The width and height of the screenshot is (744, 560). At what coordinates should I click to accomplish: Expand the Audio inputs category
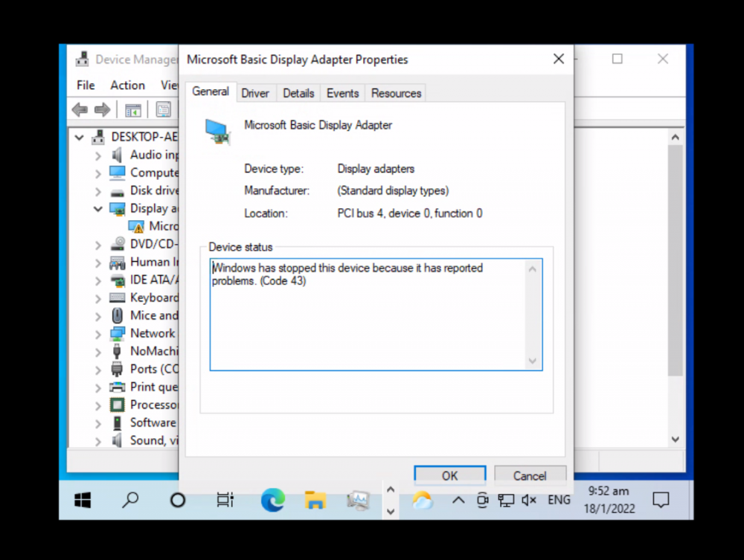(97, 155)
